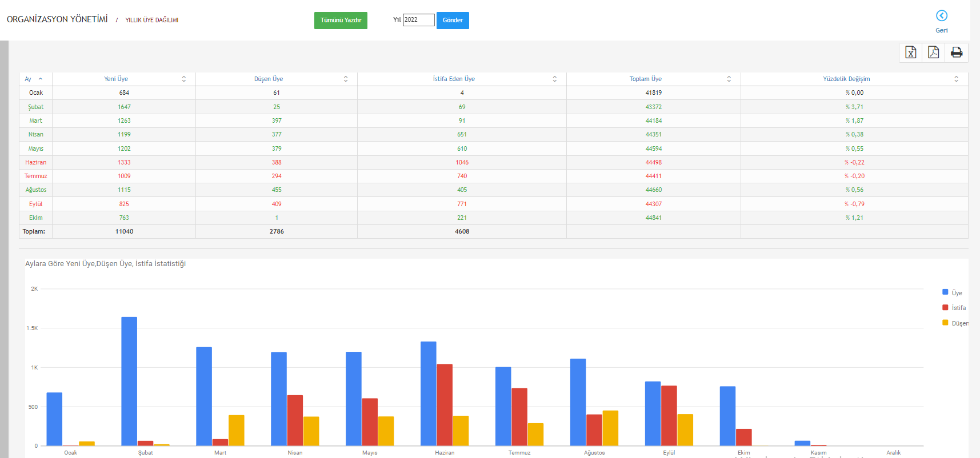The height and width of the screenshot is (458, 980).
Task: Click sort arrows in Düşen Üye column
Action: [x=345, y=79]
